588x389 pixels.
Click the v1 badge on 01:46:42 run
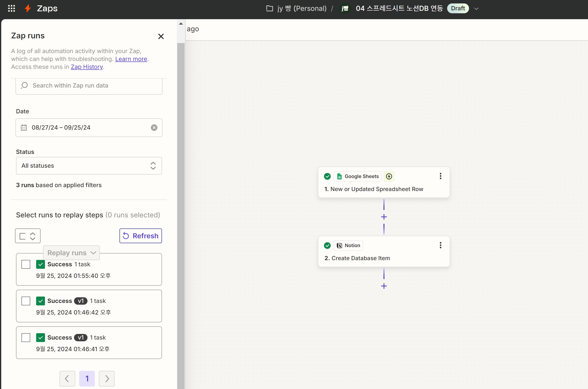81,301
